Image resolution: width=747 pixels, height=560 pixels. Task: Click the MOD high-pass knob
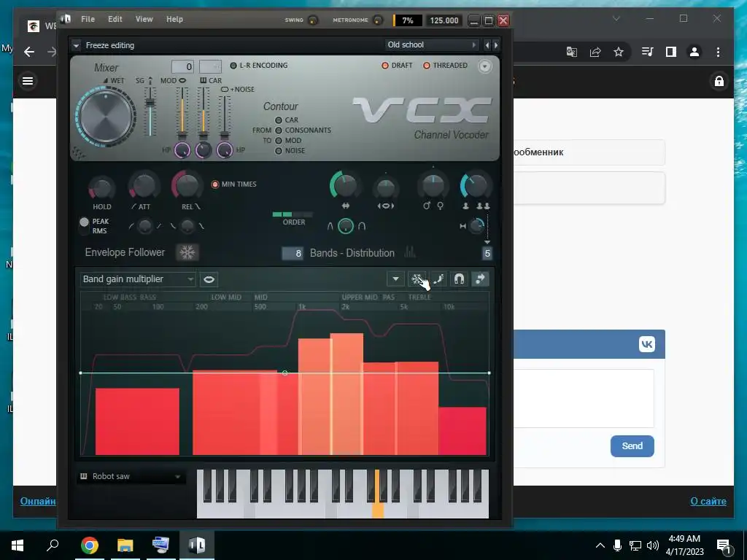pos(182,150)
